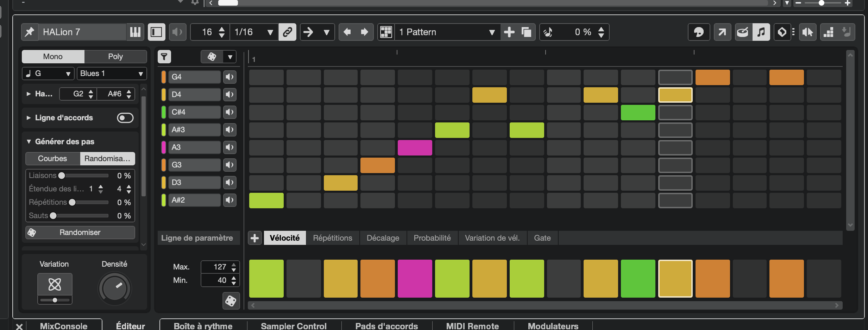Switch to Poly mode

115,57
